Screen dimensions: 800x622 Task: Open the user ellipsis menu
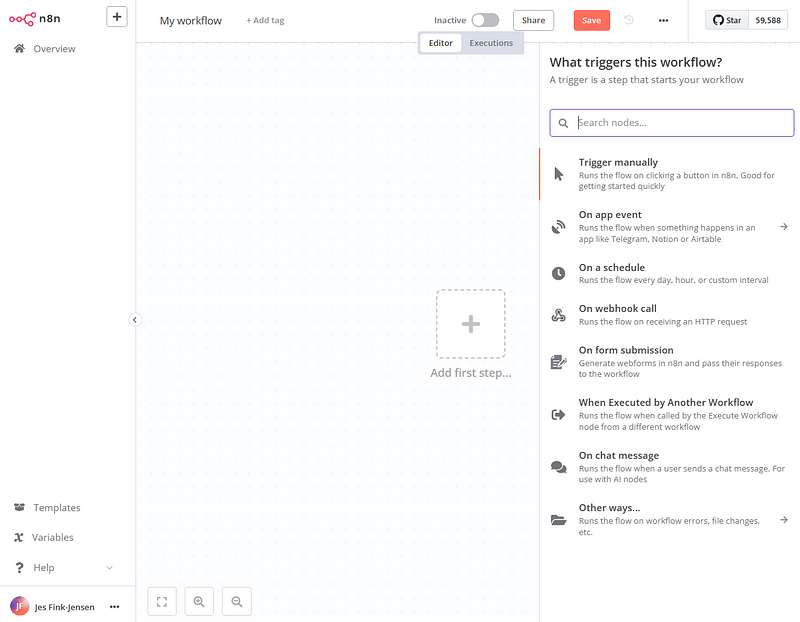click(x=114, y=607)
